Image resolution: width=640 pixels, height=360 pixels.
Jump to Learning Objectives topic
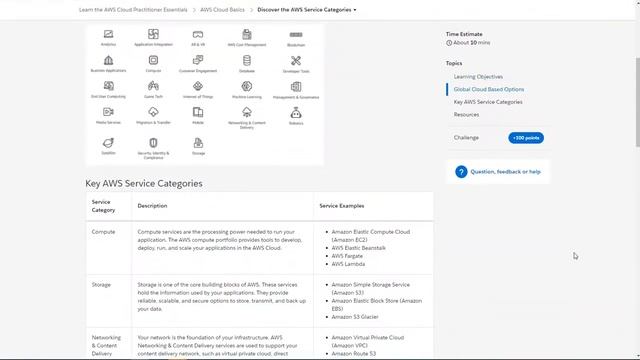click(x=478, y=77)
